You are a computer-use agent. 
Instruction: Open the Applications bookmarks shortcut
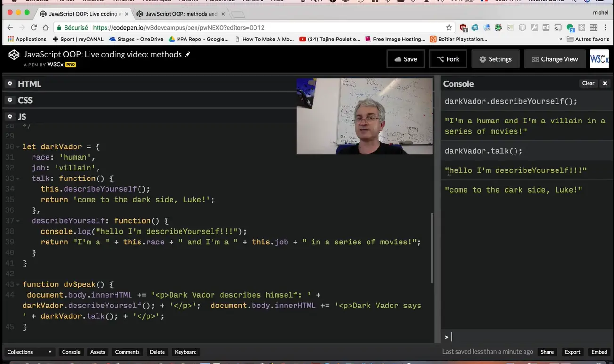pyautogui.click(x=27, y=39)
